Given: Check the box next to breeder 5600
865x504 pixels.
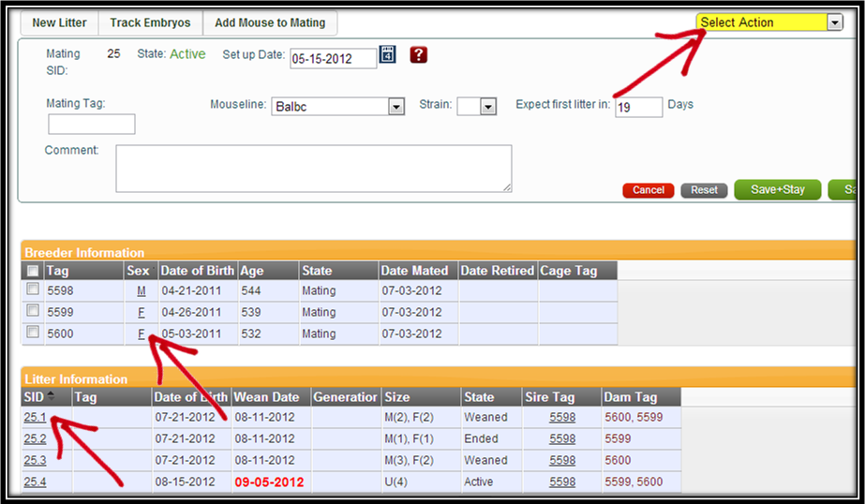Looking at the screenshot, I should click(33, 334).
